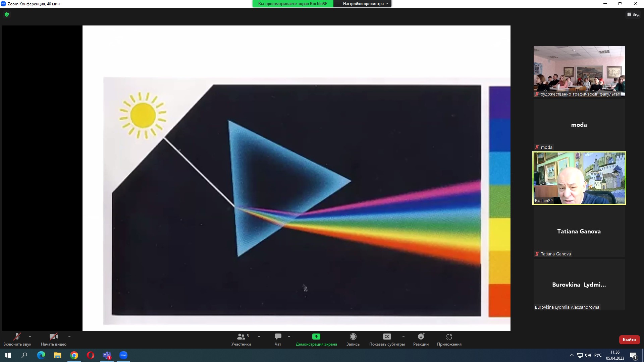Expand chat options caret beside Чат
Viewport: 644px width, 362px height.
tap(289, 337)
